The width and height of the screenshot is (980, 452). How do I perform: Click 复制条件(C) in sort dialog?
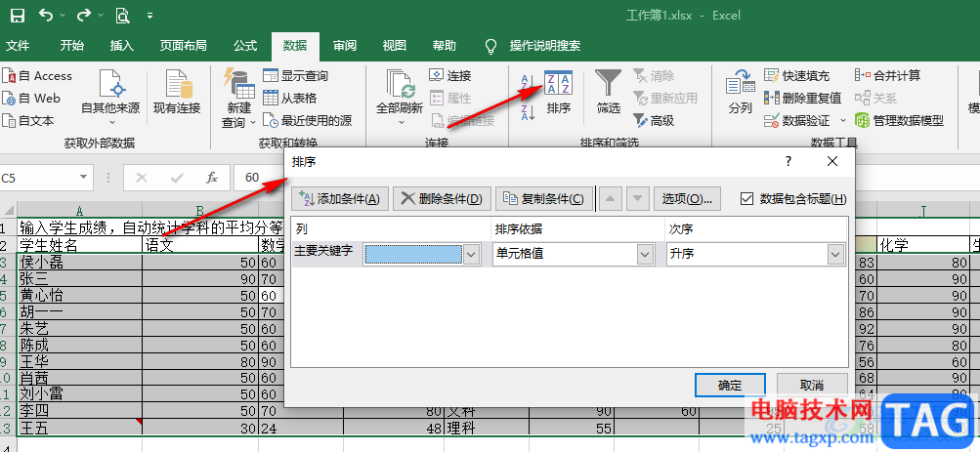pos(544,198)
